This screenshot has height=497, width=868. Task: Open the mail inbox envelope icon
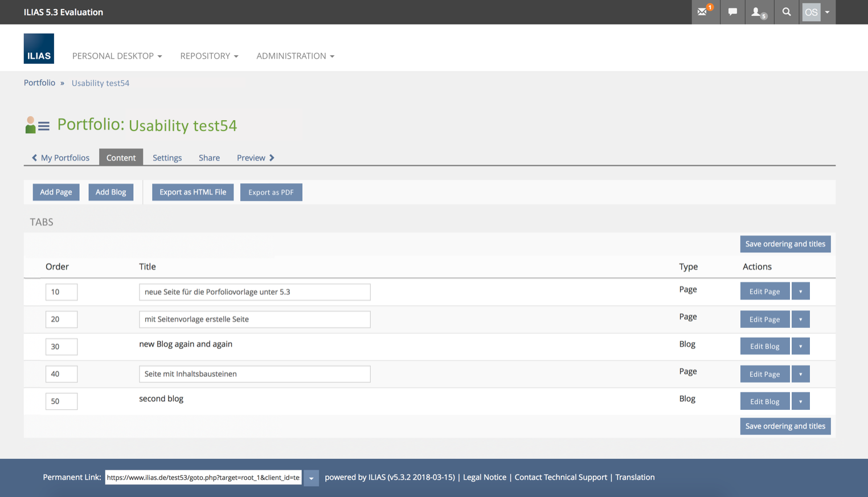tap(703, 12)
